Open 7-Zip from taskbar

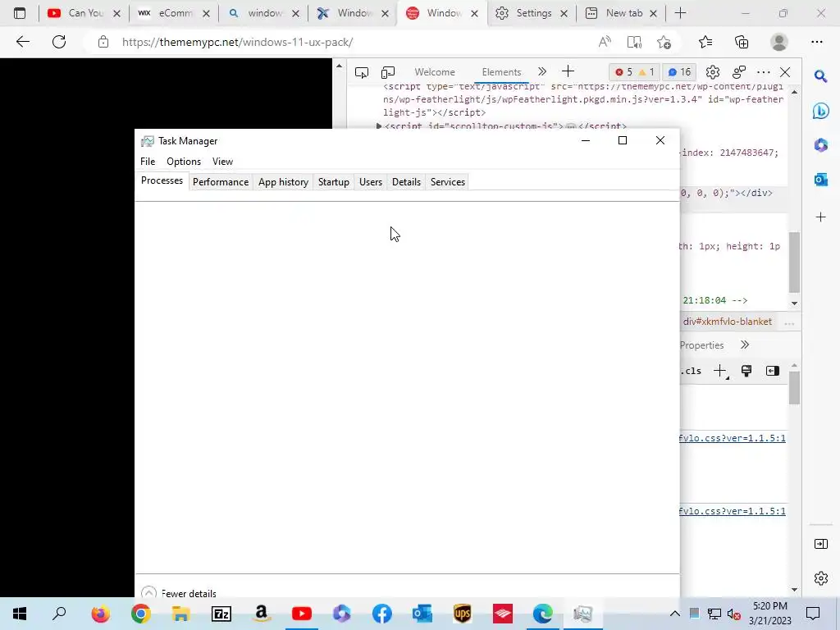tap(221, 614)
